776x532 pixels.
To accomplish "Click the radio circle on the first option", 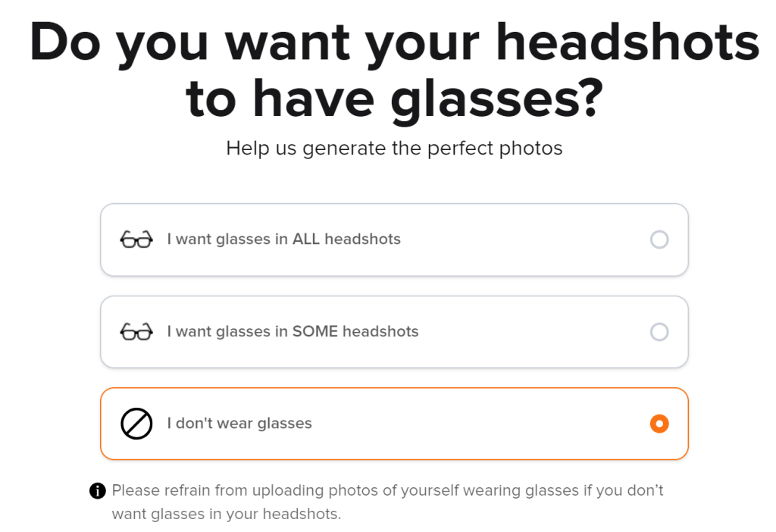I will tap(659, 239).
